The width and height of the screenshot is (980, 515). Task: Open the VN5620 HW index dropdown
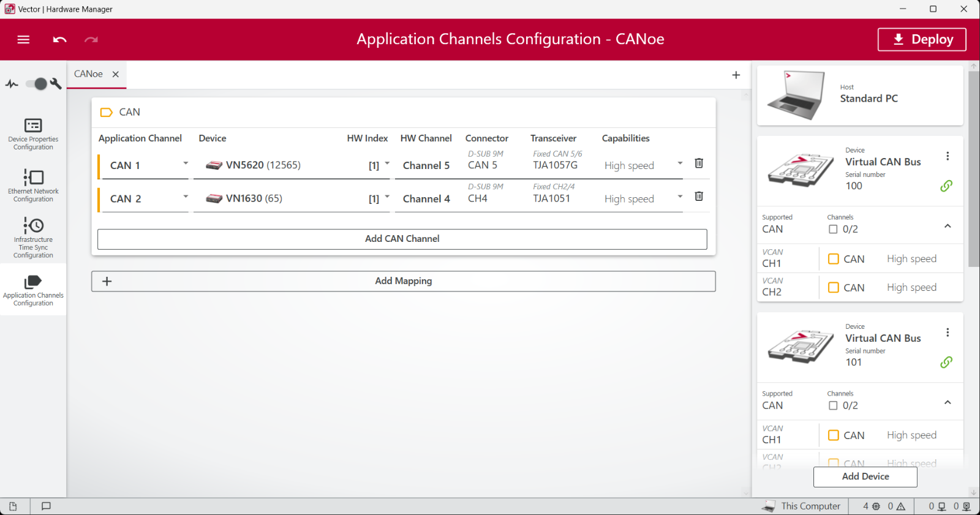click(x=387, y=164)
